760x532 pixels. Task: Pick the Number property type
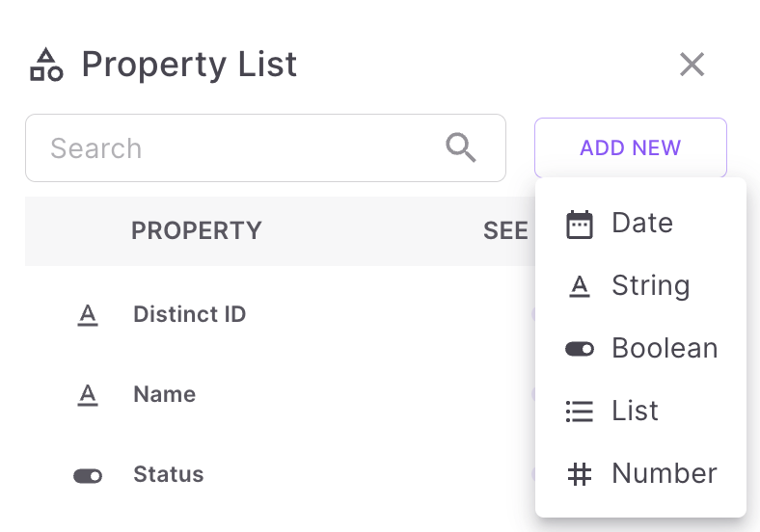[664, 474]
